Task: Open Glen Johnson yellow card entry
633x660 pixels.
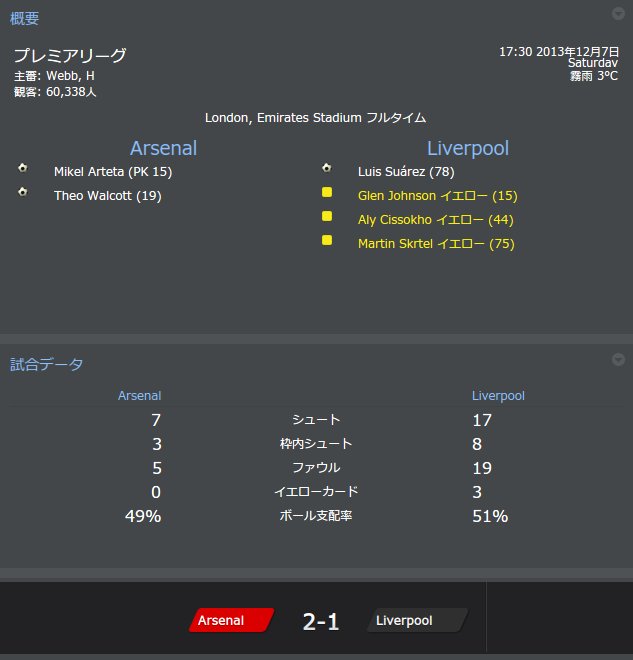Action: 437,196
